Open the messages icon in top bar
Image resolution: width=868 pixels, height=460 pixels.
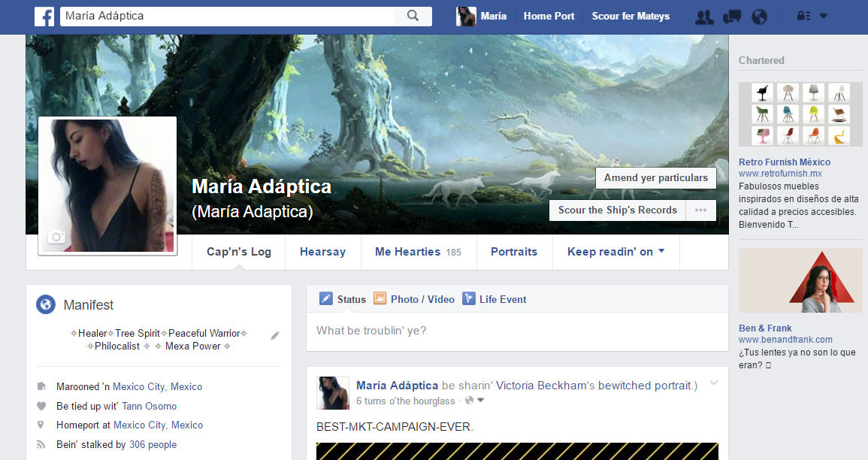[732, 17]
